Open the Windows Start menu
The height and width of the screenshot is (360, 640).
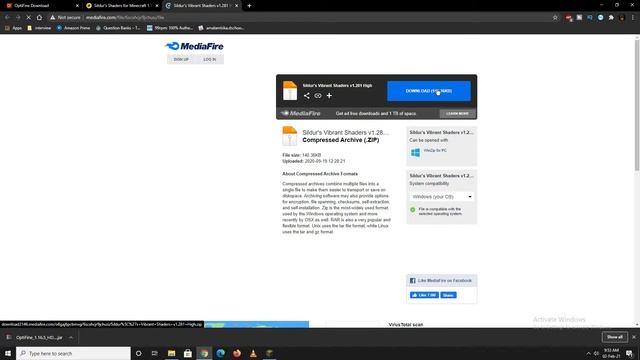pos(8,353)
